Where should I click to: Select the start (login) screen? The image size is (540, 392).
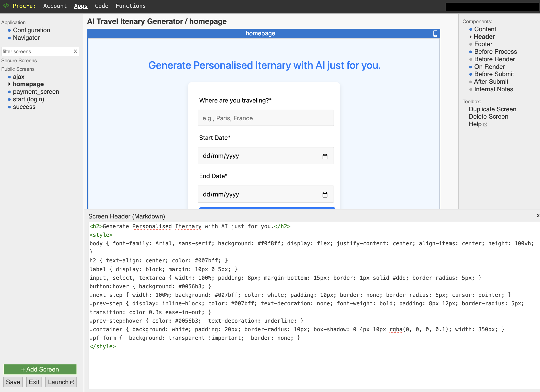coord(29,99)
